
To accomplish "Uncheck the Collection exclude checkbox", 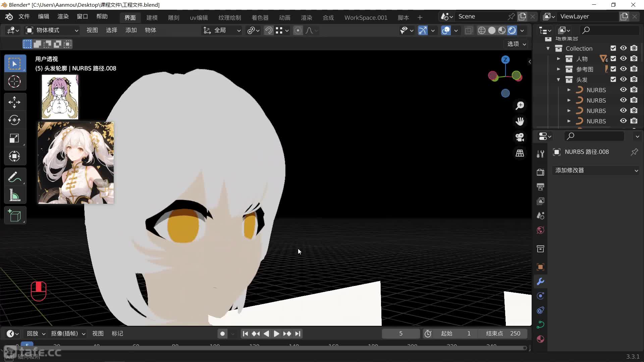I will [x=613, y=48].
